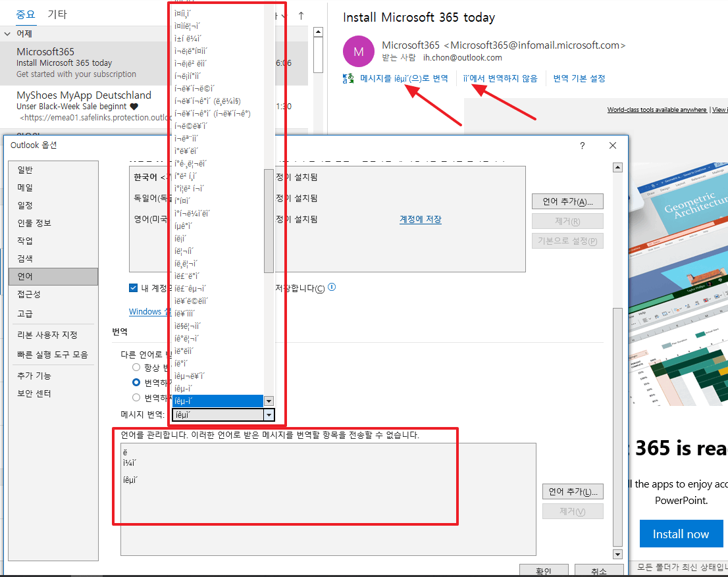Click the ih.chon@outlook.com recipient address
This screenshot has width=728, height=577.
pyautogui.click(x=463, y=57)
